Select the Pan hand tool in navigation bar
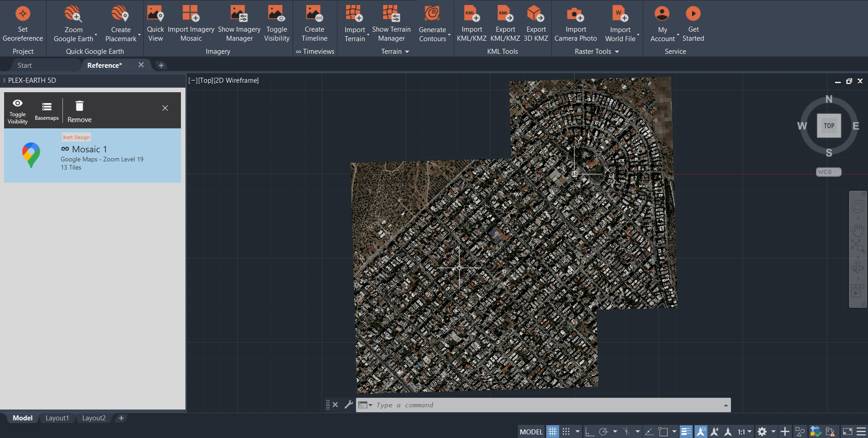Screen dimensions: 868x438 click(858, 229)
